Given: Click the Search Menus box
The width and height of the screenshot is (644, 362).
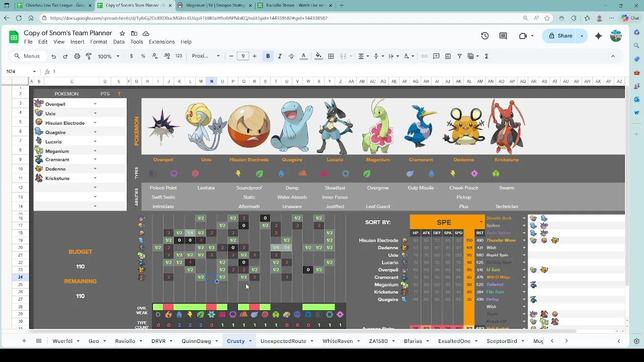Looking at the screenshot, I should (28, 56).
